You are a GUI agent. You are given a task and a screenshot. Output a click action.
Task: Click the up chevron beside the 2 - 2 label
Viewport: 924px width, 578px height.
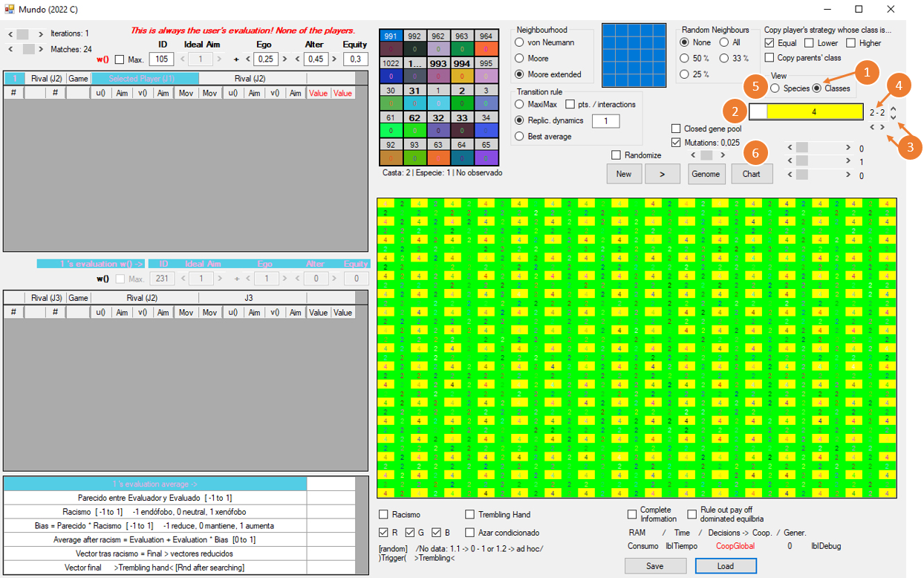pos(894,108)
